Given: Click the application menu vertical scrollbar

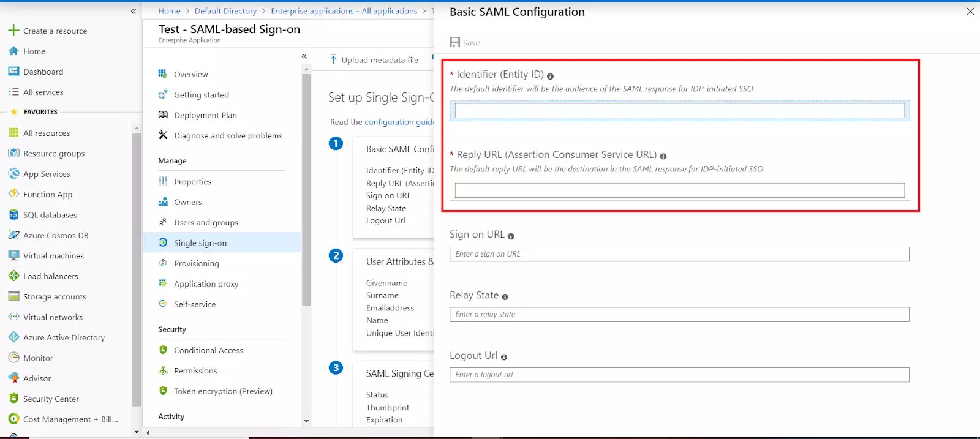Looking at the screenshot, I should (x=306, y=190).
